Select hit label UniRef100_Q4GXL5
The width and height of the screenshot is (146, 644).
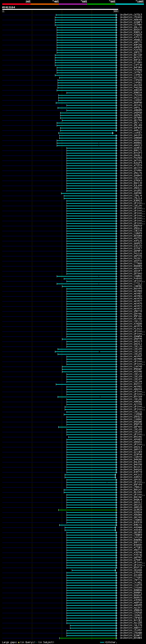point(131,342)
